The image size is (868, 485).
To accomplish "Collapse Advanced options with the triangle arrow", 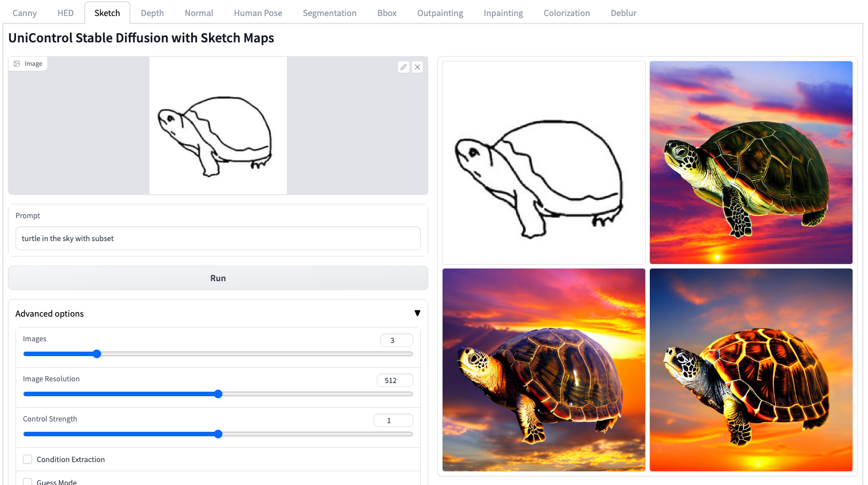I will click(x=417, y=313).
